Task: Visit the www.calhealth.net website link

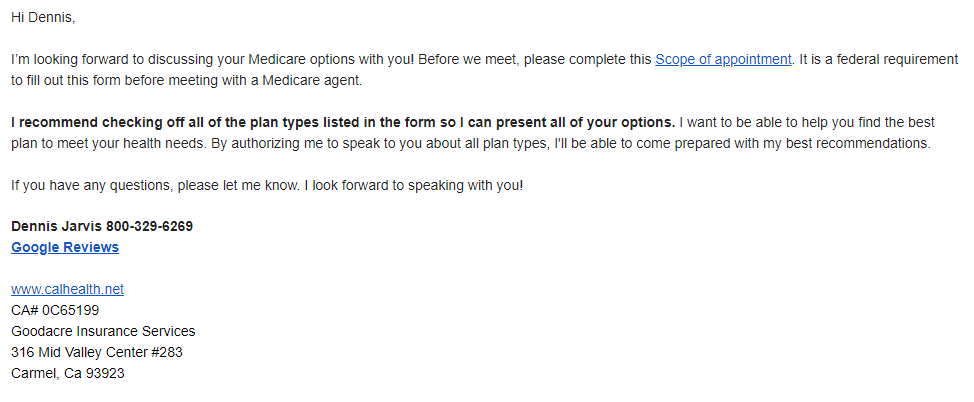Action: [x=67, y=290]
